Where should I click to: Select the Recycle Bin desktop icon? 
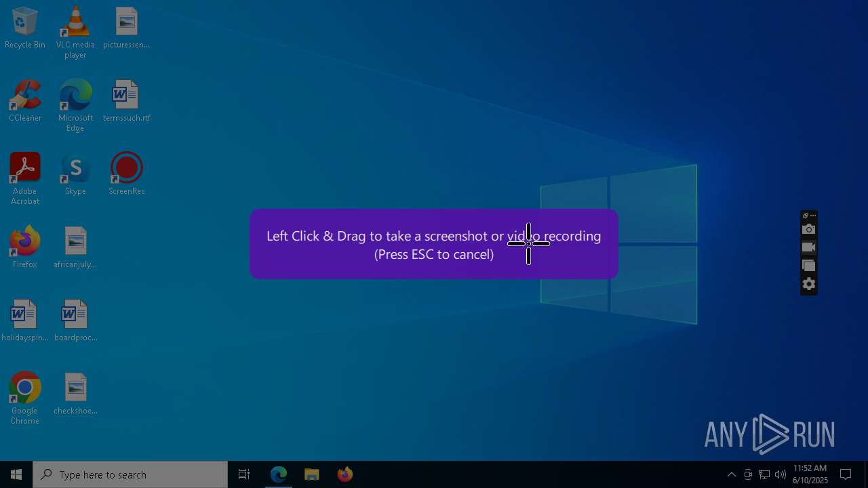[x=25, y=28]
